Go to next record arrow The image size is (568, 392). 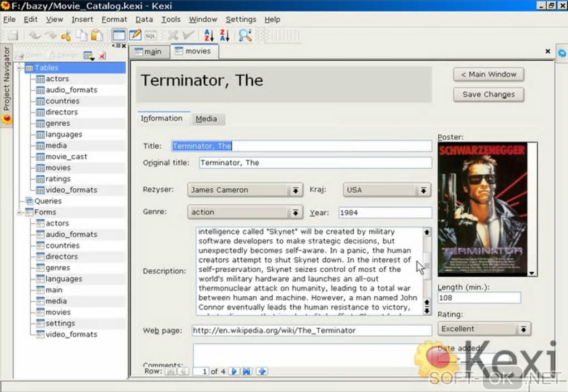tap(234, 371)
